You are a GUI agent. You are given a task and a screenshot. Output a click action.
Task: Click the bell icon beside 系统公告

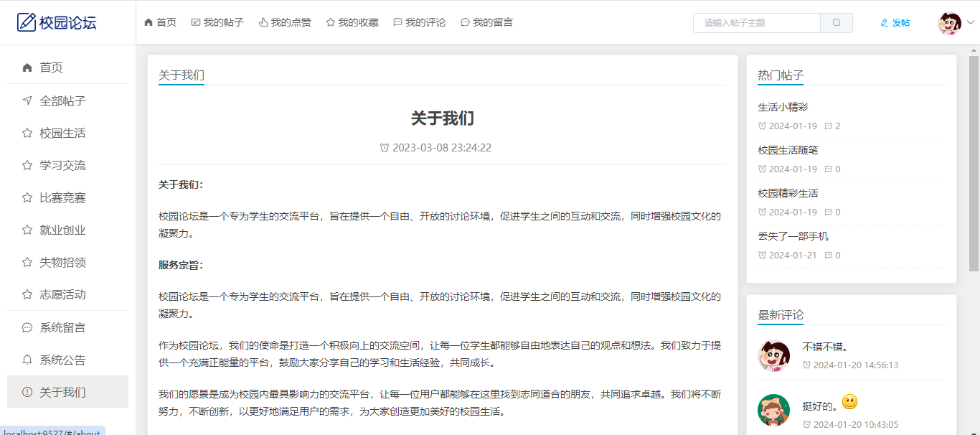[x=27, y=360]
